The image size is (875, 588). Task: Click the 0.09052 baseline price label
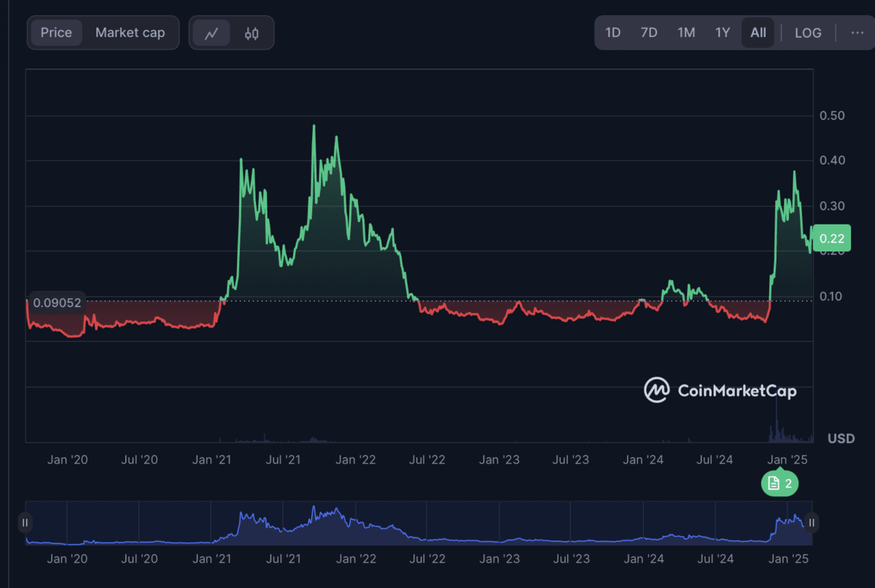(x=56, y=302)
